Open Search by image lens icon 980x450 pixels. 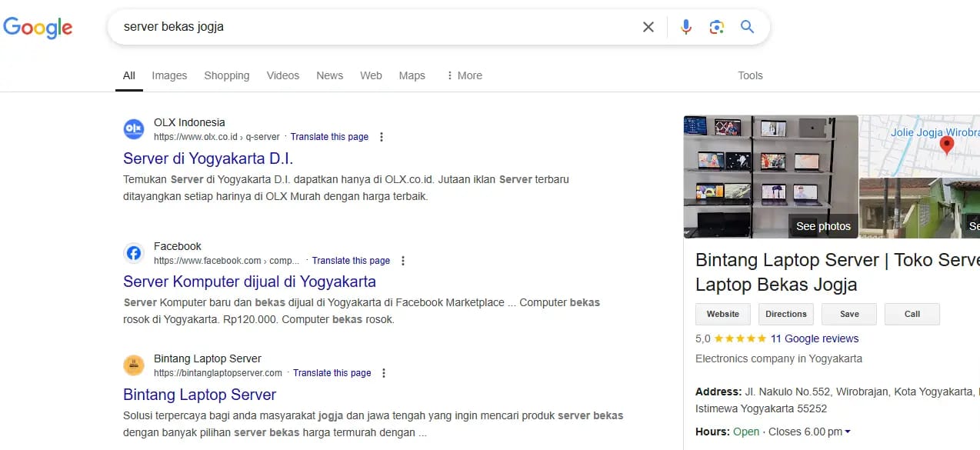[x=717, y=27]
